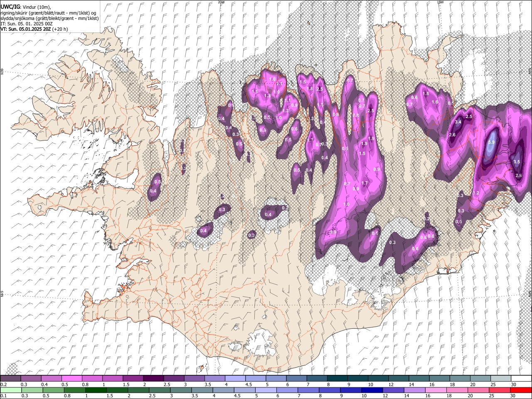The height and width of the screenshot is (399, 532).
Task: Click the violet 12 swatch in the lower scale
Action: tap(393, 390)
